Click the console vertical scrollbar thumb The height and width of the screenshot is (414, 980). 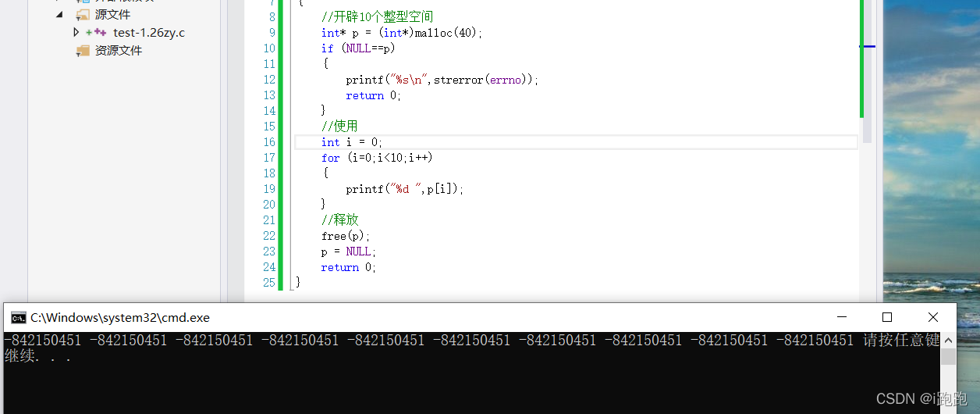949,356
